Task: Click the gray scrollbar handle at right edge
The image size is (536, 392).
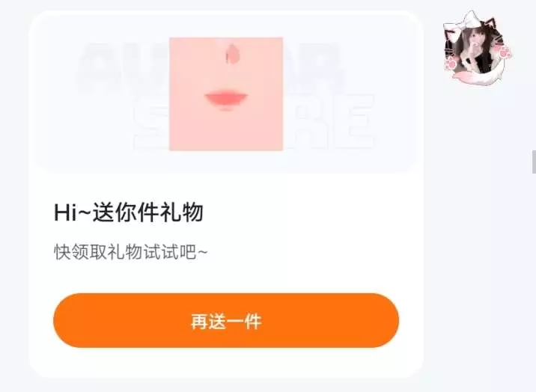Action: point(534,162)
